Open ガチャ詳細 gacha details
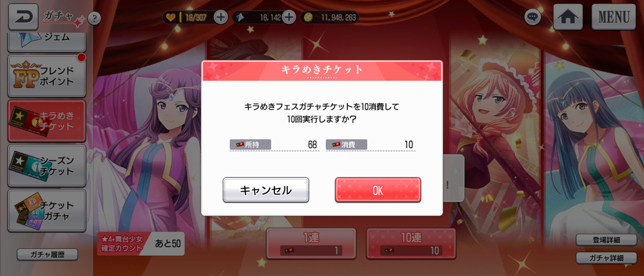 coord(606,258)
